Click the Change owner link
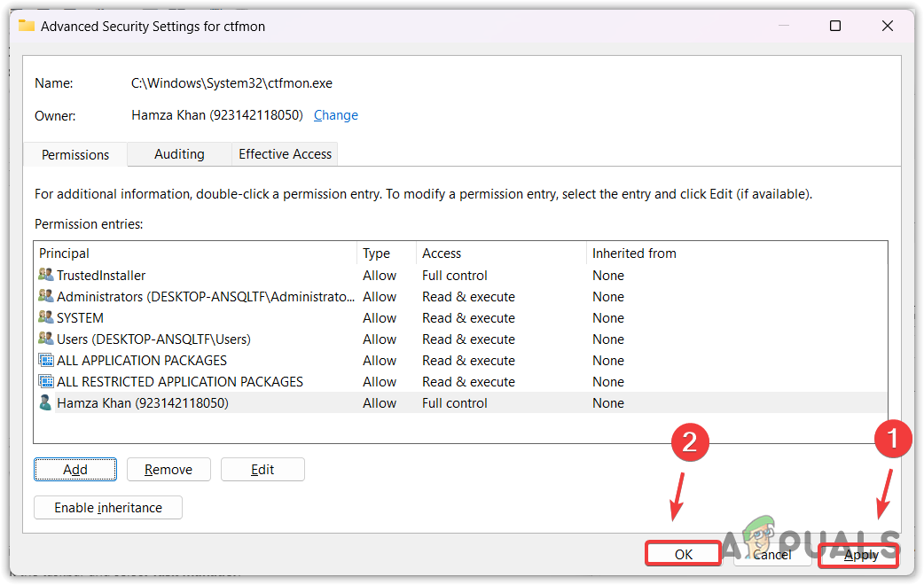Screen dimensions: 924x585 click(x=335, y=114)
